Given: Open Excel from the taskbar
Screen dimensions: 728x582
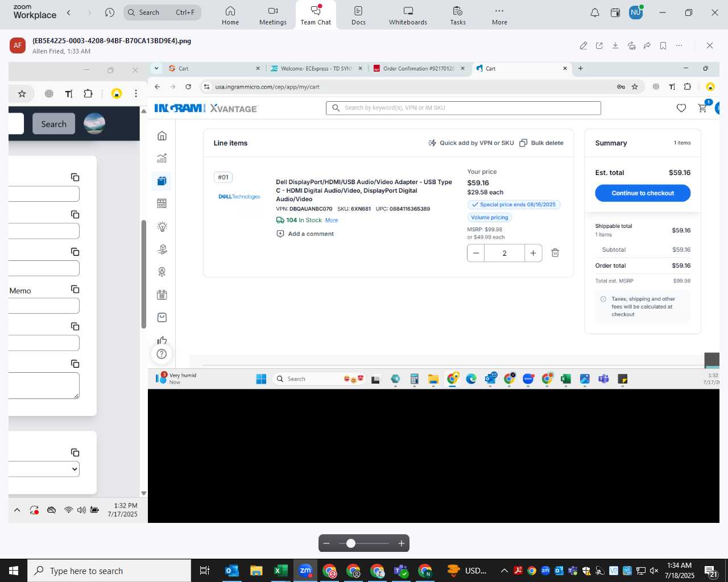Looking at the screenshot, I should coord(280,571).
